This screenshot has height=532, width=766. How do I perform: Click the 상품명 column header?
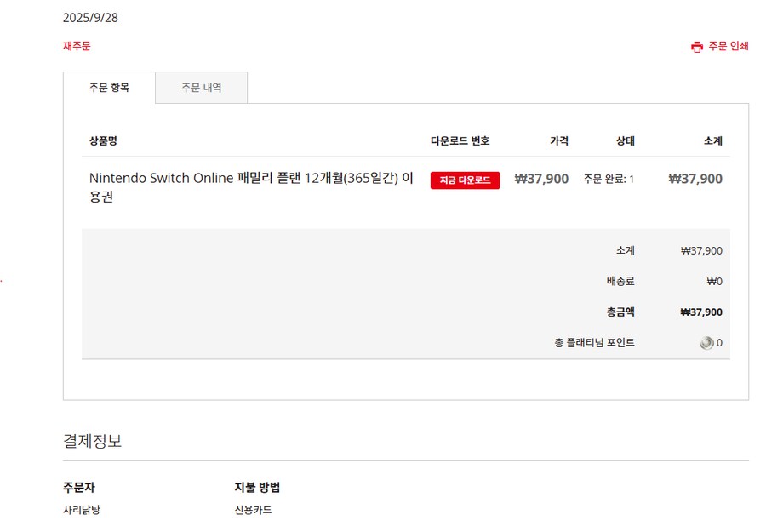tap(105, 140)
